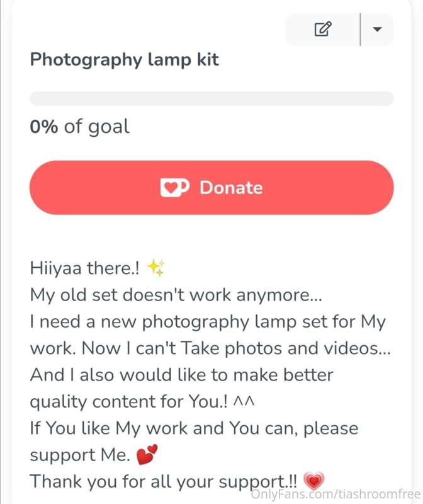
Task: Open the OnlyFans.com/tiashroomfree watermark link
Action: pos(336,494)
